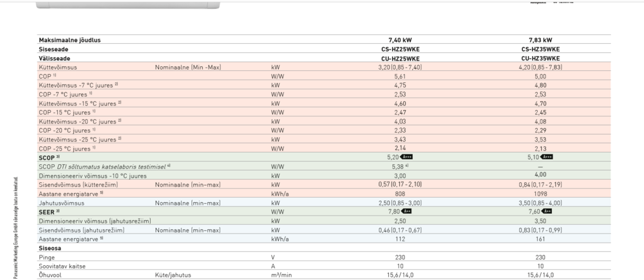The width and height of the screenshot is (644, 280).
Task: Click the value "4,70"
Action: pyautogui.click(x=540, y=104)
